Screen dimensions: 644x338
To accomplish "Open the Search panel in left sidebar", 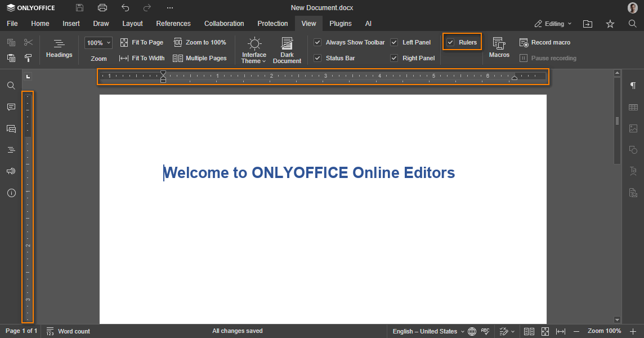I will (11, 86).
